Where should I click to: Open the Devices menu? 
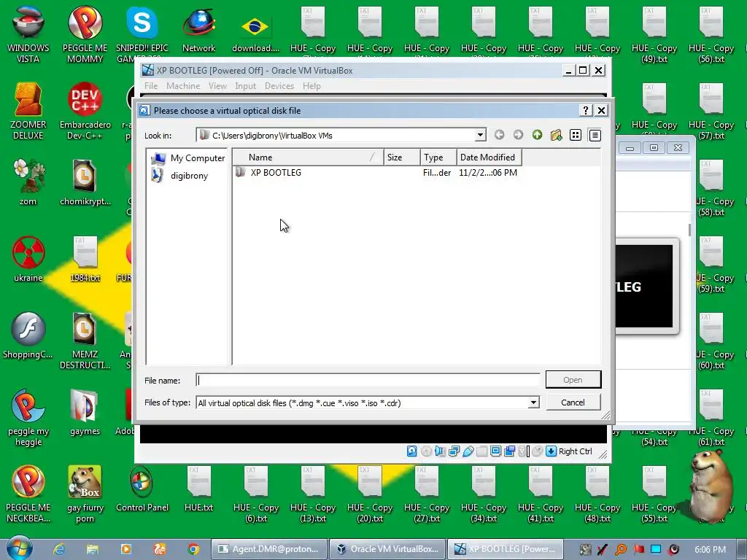pos(279,86)
